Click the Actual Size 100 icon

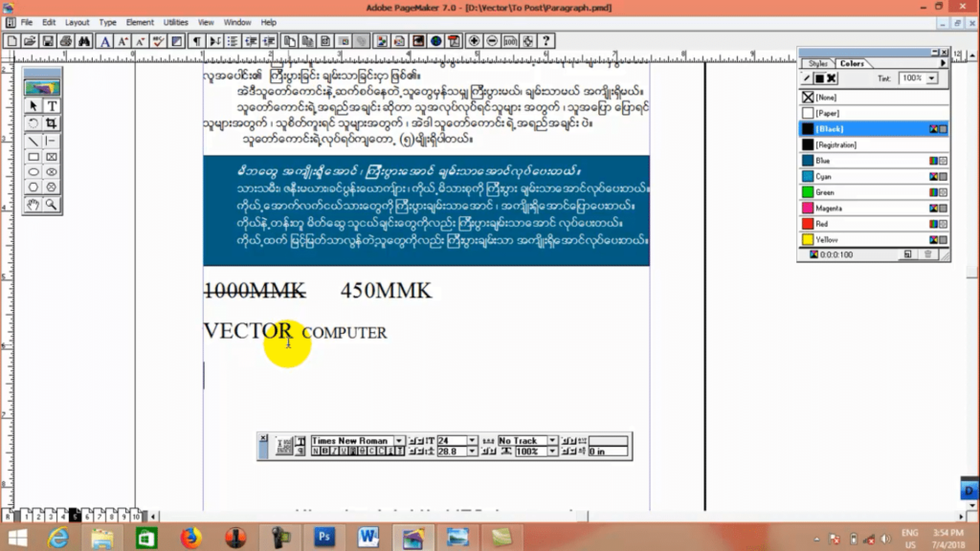coord(510,41)
